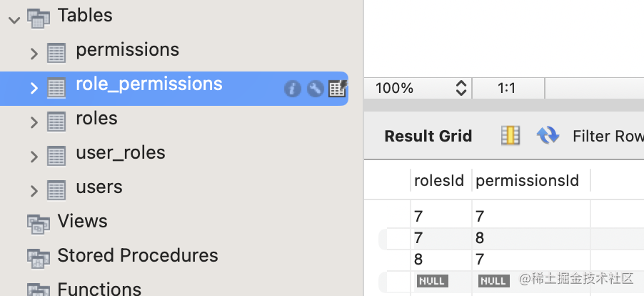Image resolution: width=644 pixels, height=296 pixels.
Task: Expand the roles table node
Action: [34, 122]
